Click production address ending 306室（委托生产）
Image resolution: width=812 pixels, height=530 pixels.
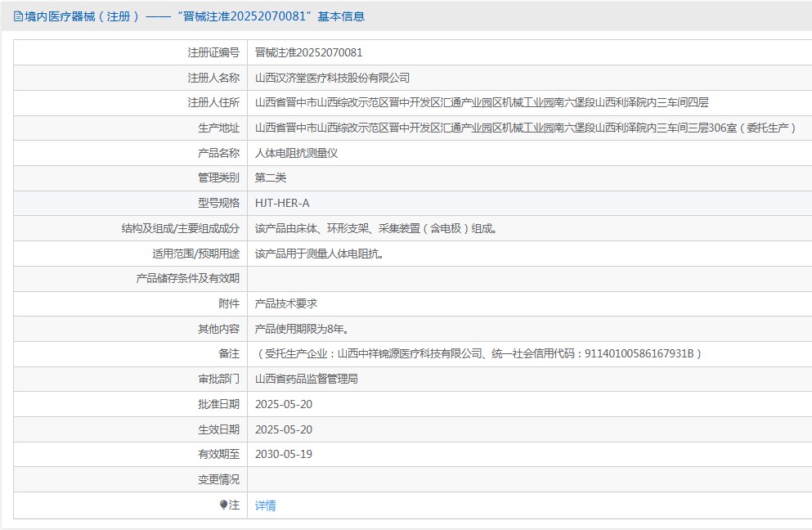(526, 128)
